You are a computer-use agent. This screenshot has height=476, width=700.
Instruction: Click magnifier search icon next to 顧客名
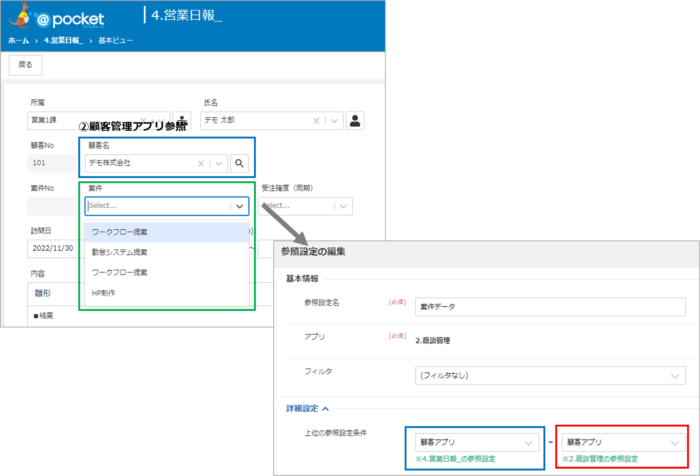[239, 163]
